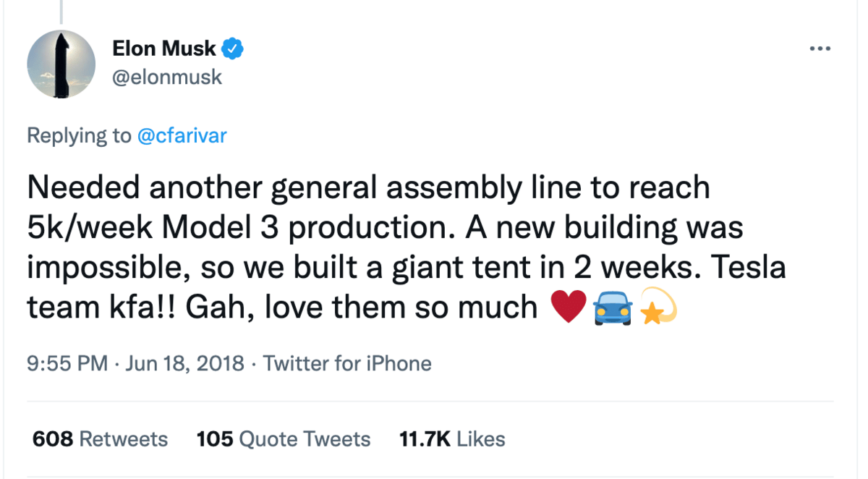Viewport: 868px width, 479px height.
Task: View the 105 Quote Tweets list
Action: (x=283, y=439)
